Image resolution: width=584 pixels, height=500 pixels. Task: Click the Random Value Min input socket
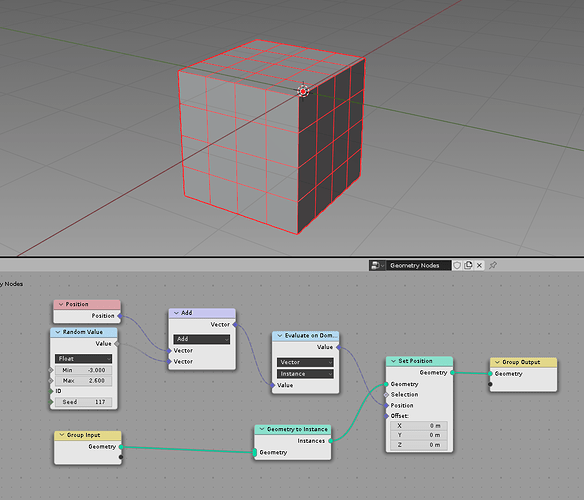coord(51,370)
